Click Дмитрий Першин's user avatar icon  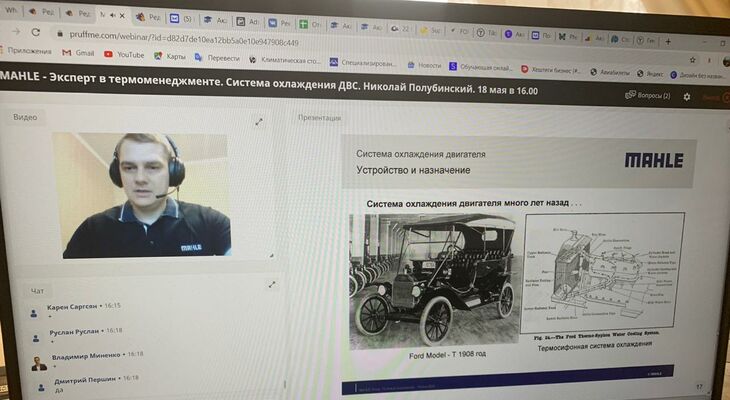(41, 387)
